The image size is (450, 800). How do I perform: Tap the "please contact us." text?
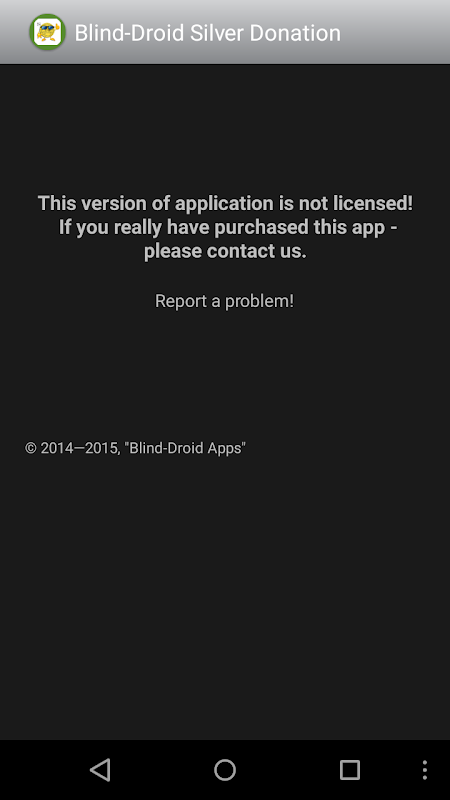[x=225, y=251]
